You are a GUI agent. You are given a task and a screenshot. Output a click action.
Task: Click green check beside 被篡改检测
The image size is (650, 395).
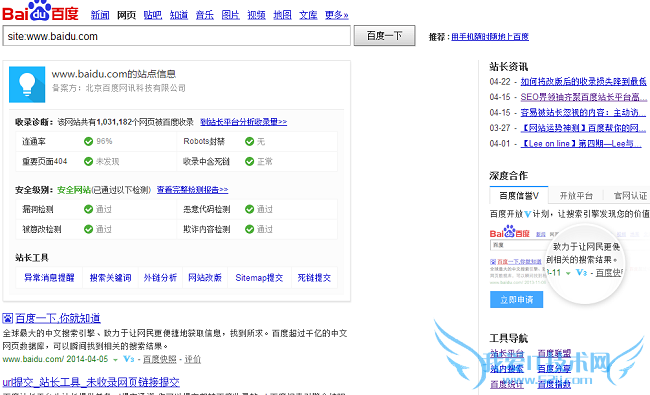[x=88, y=229]
